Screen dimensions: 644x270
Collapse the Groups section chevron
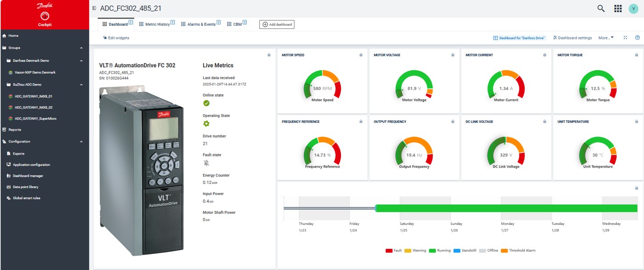coord(81,48)
